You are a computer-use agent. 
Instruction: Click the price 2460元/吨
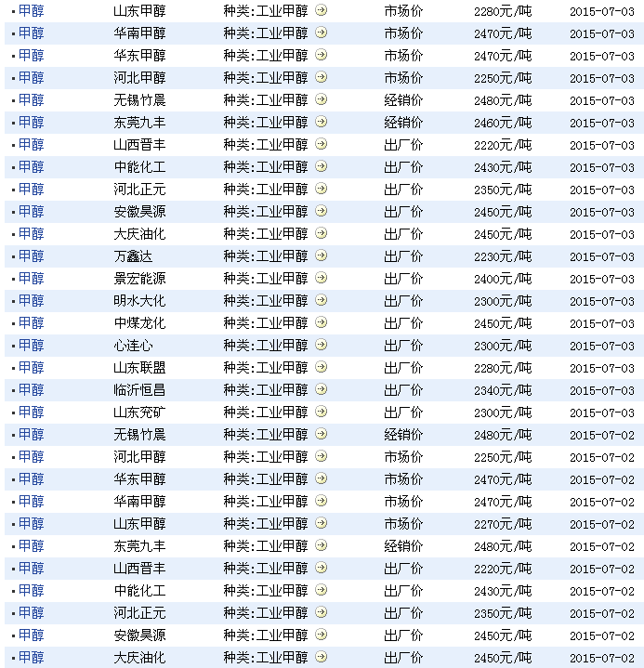503,123
